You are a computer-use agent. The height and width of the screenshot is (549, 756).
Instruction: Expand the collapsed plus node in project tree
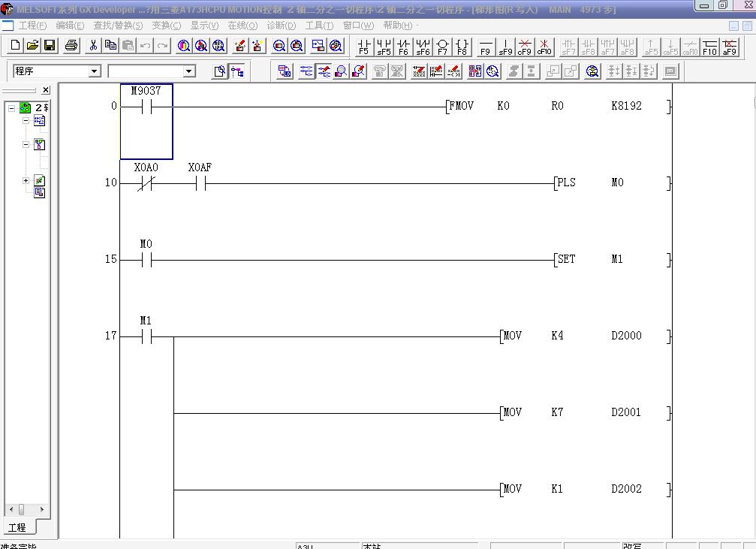[x=26, y=180]
